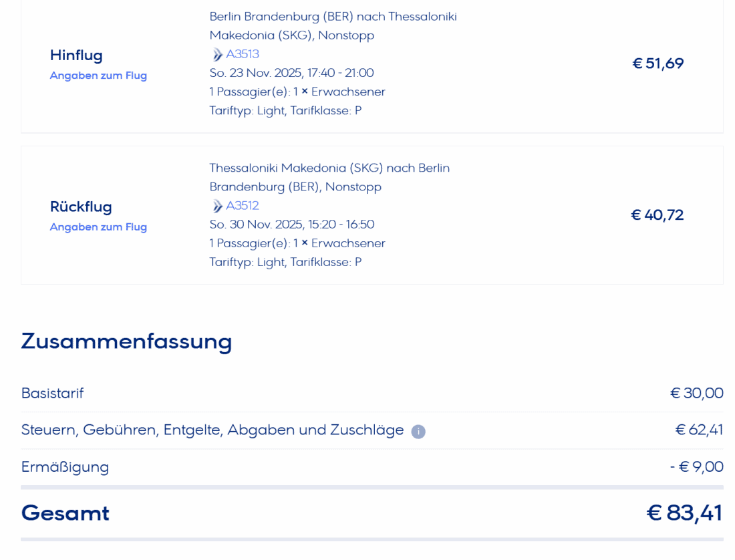Image resolution: width=735 pixels, height=560 pixels.
Task: Click the Ermäßigung discount amount - € 9,00
Action: (696, 466)
